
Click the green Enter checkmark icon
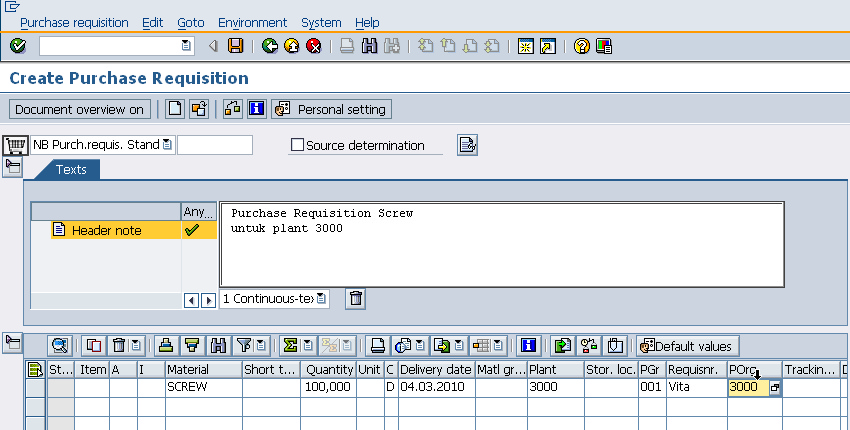18,46
